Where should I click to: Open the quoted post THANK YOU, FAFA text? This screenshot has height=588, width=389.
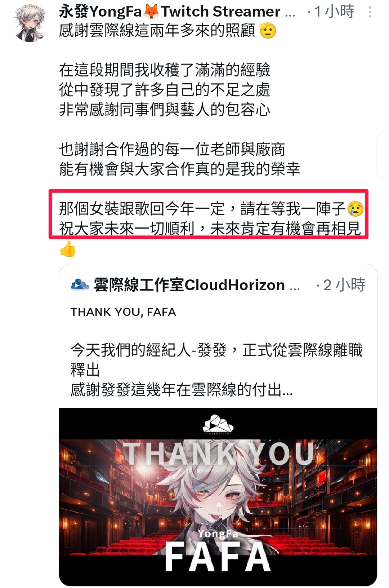(x=123, y=312)
